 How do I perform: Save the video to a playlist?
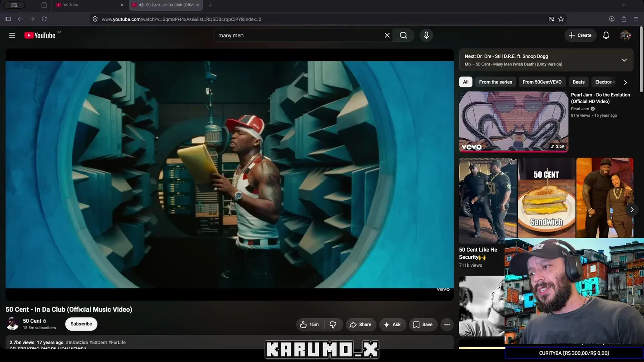point(423,325)
